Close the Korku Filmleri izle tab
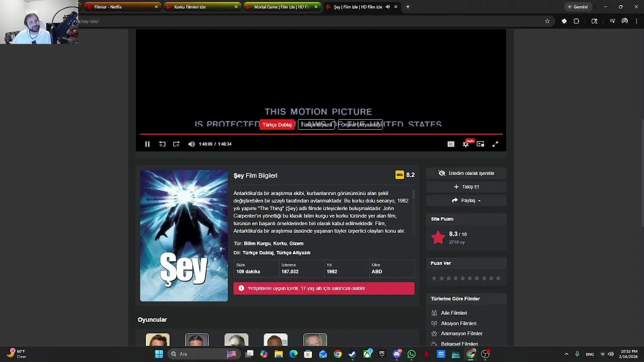The image size is (644, 362). pos(236,7)
